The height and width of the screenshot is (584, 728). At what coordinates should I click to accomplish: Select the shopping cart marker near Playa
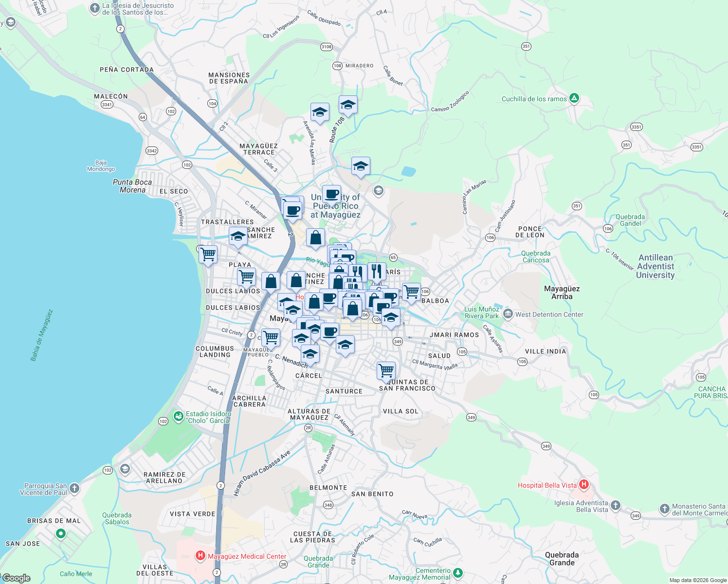[247, 276]
